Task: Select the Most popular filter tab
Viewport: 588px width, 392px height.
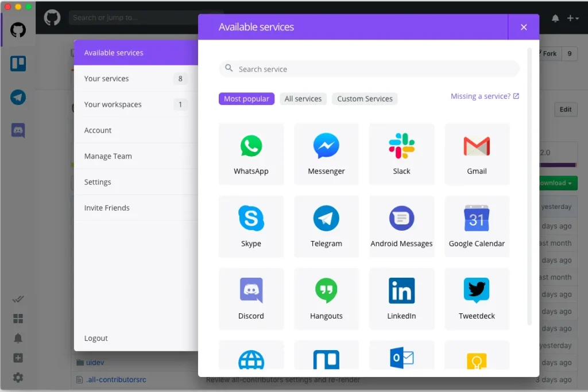Action: pyautogui.click(x=246, y=99)
